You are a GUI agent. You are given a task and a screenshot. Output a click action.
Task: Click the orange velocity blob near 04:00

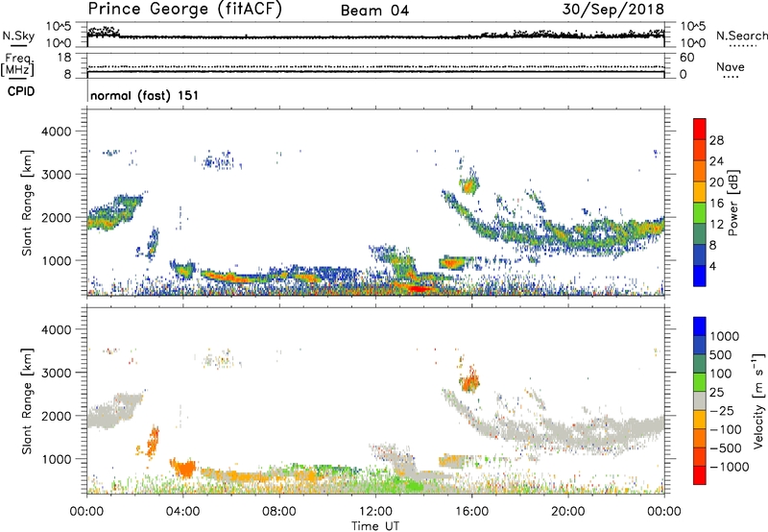point(184,470)
